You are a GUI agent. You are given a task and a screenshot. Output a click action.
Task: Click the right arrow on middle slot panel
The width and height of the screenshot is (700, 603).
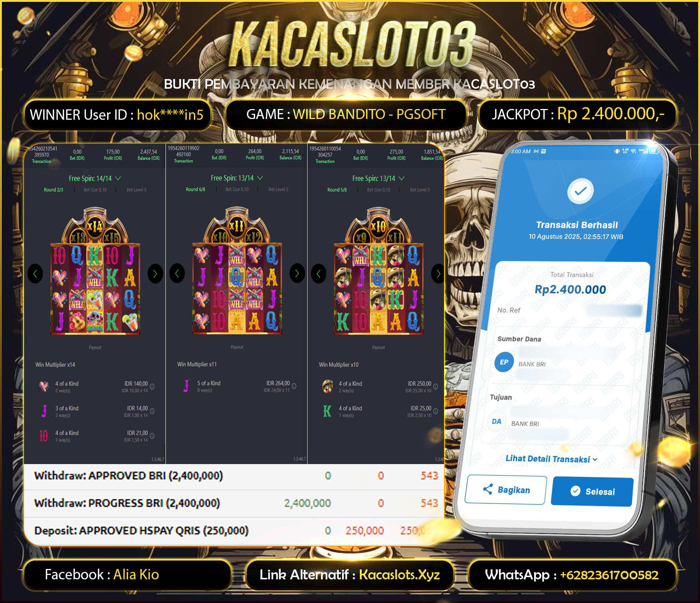[x=297, y=273]
